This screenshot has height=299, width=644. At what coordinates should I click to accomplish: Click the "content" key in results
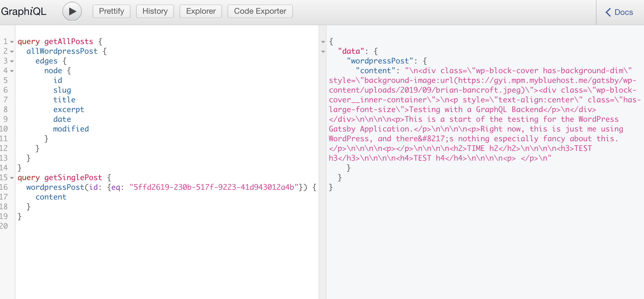(375, 71)
